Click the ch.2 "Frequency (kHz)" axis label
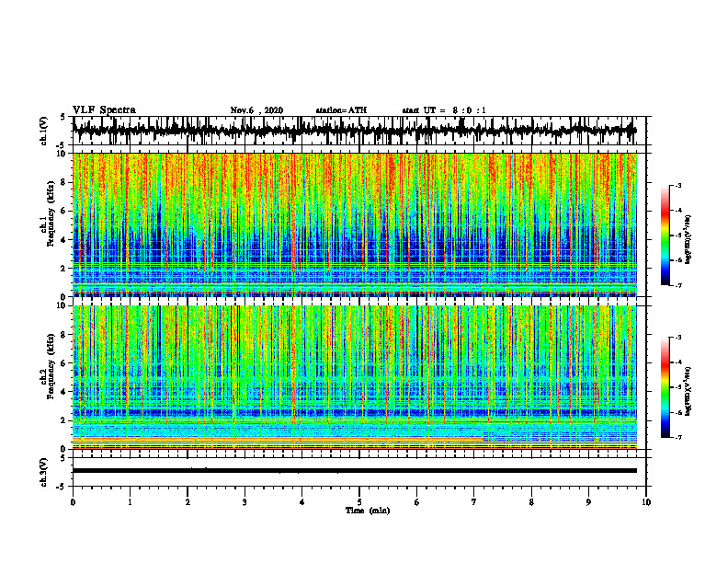The height and width of the screenshot is (563, 728). tap(51, 366)
